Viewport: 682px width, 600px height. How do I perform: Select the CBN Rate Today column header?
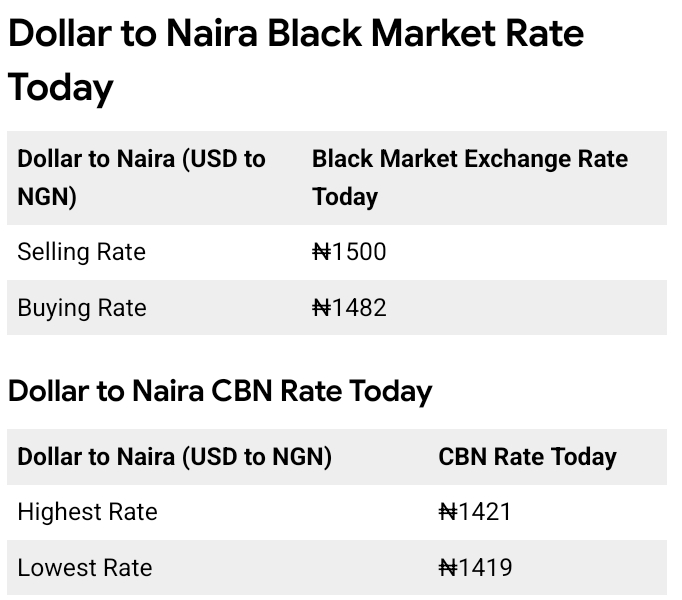[x=527, y=457]
